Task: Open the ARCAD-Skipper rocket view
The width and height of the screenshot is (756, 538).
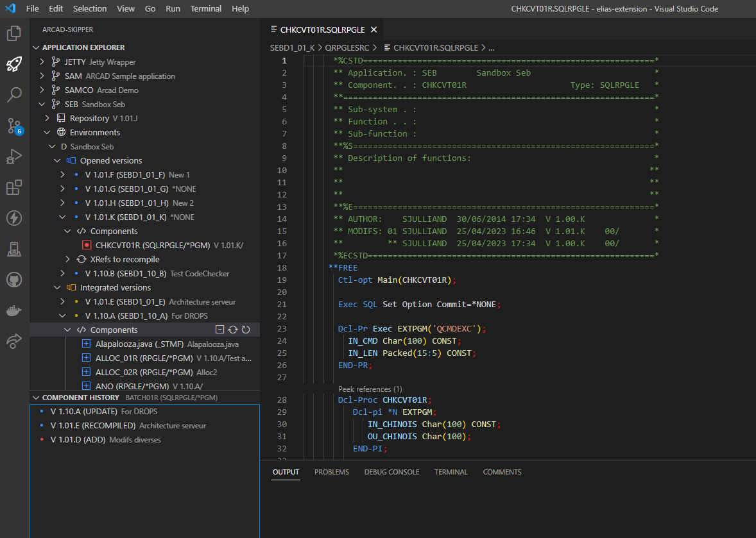Action: tap(14, 64)
